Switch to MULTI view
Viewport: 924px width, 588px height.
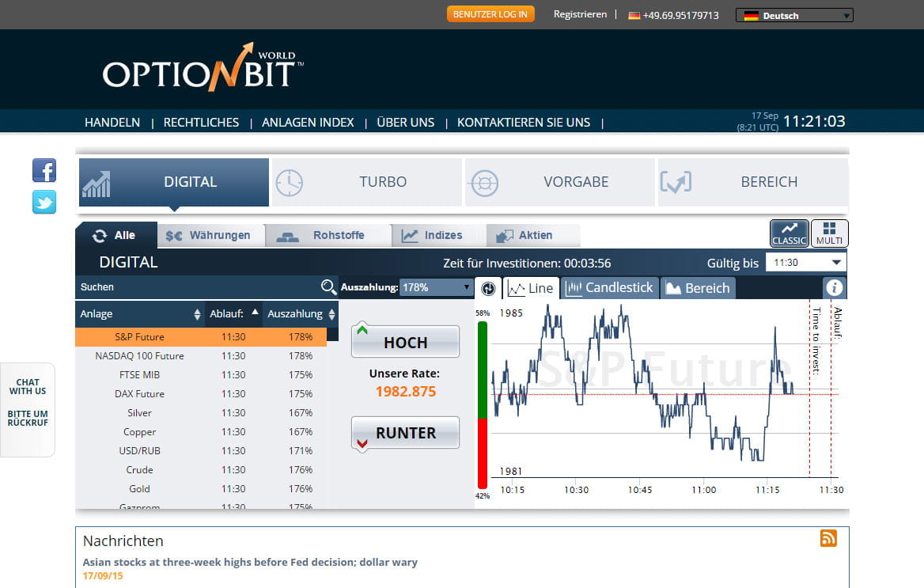[x=829, y=233]
